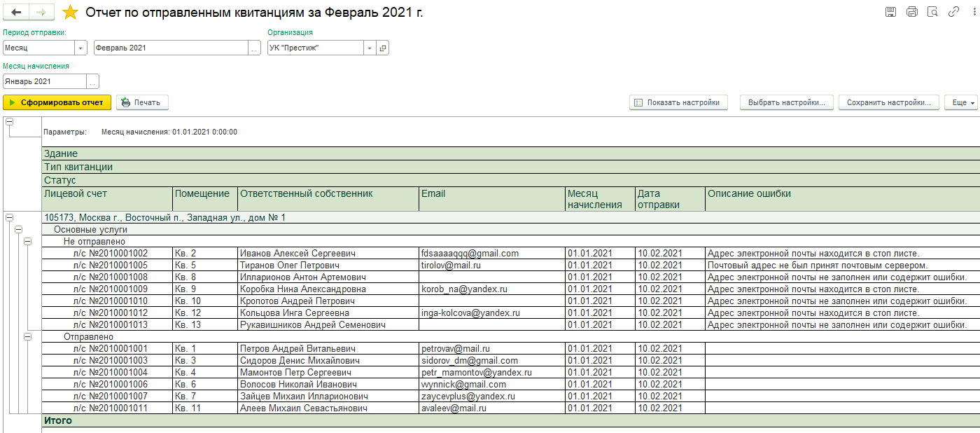Click Выбрать настройки button
Screen dimensions: 980x433
click(x=787, y=102)
